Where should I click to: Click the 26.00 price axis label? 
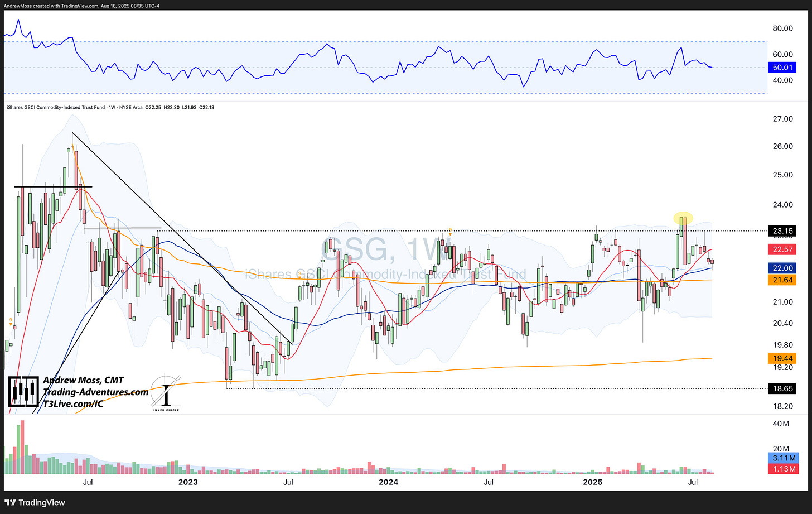click(x=784, y=146)
